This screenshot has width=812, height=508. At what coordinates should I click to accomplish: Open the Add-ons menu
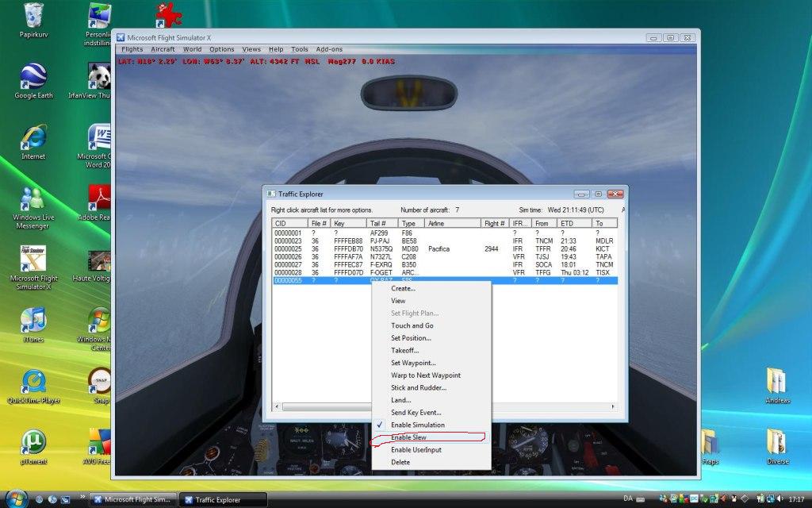[329, 48]
